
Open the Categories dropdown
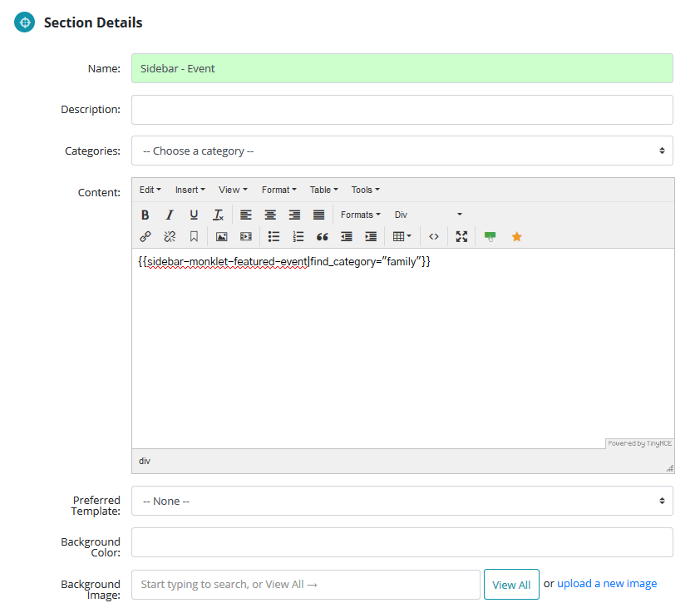coord(402,151)
